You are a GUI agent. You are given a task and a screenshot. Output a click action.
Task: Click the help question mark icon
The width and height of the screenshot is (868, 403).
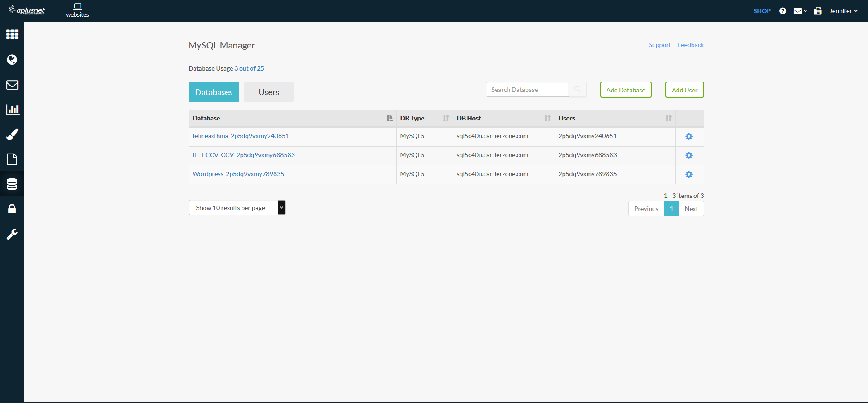[783, 11]
